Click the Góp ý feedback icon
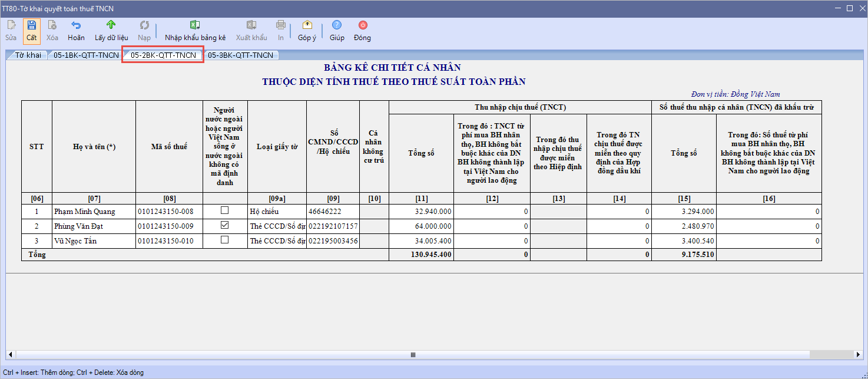Viewport: 868px width, 379px height. click(x=307, y=25)
